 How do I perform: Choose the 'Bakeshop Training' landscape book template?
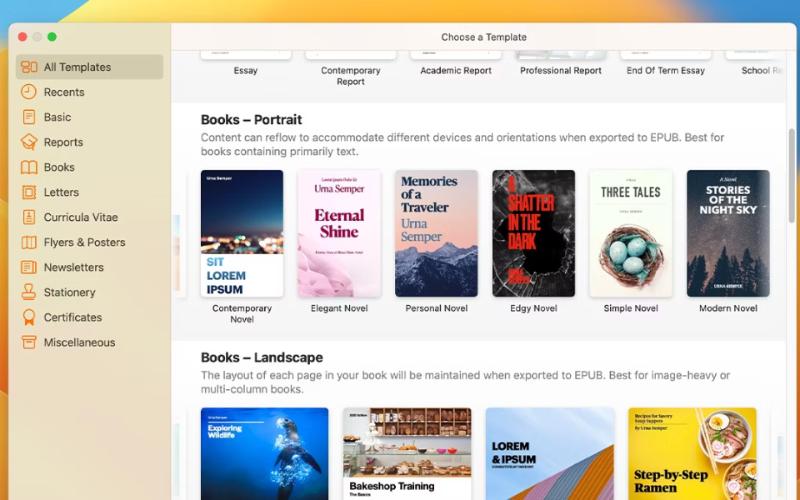[x=407, y=454]
